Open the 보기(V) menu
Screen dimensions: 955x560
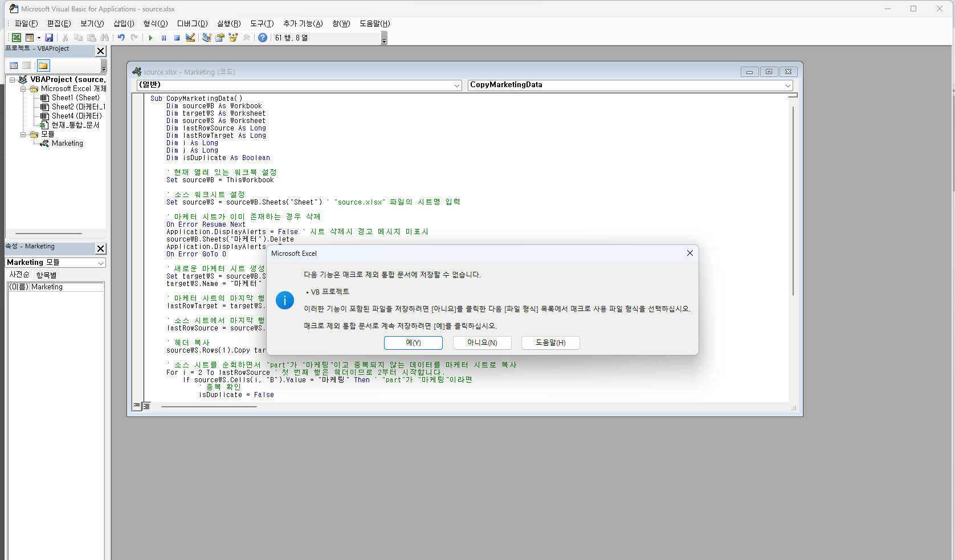point(92,23)
